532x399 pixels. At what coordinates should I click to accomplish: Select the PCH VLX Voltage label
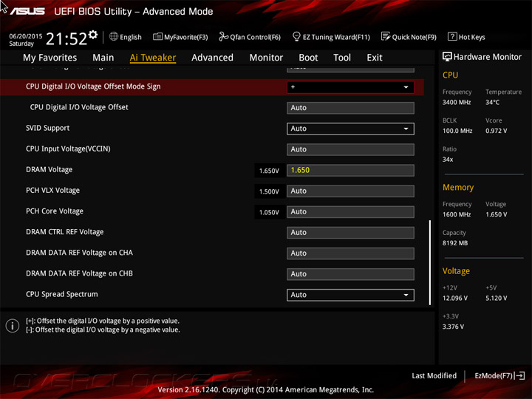pyautogui.click(x=53, y=191)
